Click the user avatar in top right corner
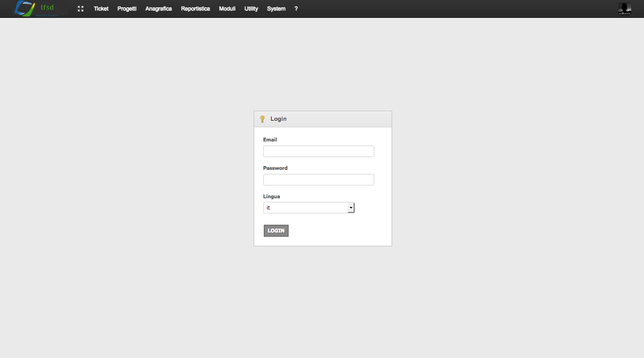 pos(624,8)
